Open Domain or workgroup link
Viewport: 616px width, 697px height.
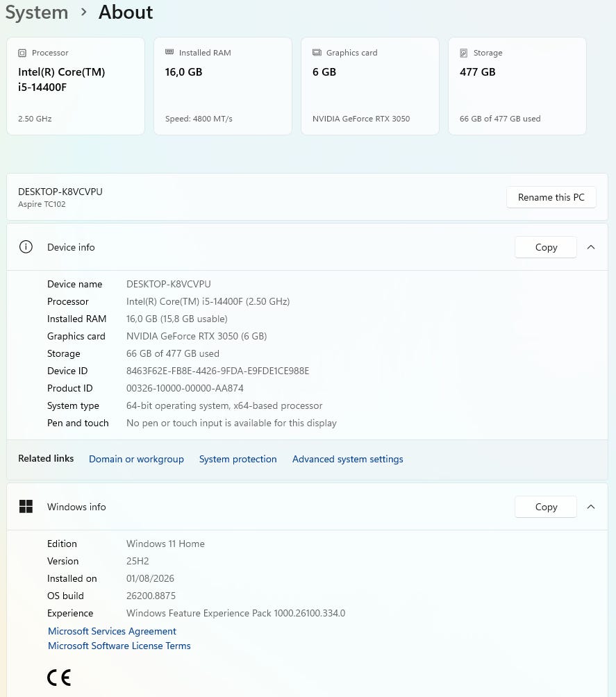point(136,459)
